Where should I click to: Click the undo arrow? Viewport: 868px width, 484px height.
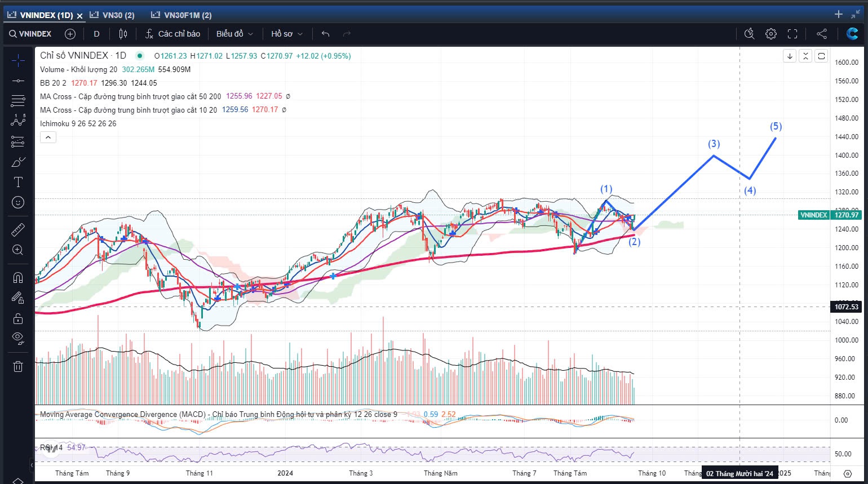coord(325,34)
